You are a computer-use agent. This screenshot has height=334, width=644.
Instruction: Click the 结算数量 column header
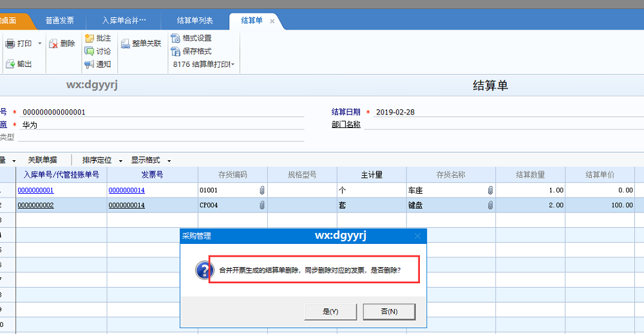pos(530,175)
